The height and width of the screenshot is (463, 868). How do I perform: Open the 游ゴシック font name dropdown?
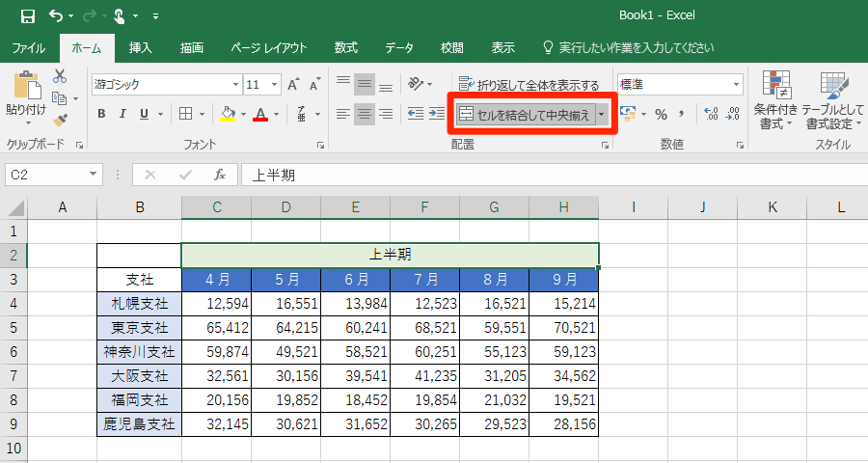(235, 85)
